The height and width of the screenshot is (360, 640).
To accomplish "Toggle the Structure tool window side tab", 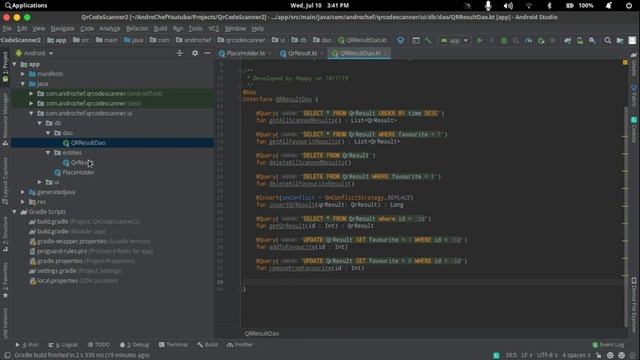I will [5, 234].
